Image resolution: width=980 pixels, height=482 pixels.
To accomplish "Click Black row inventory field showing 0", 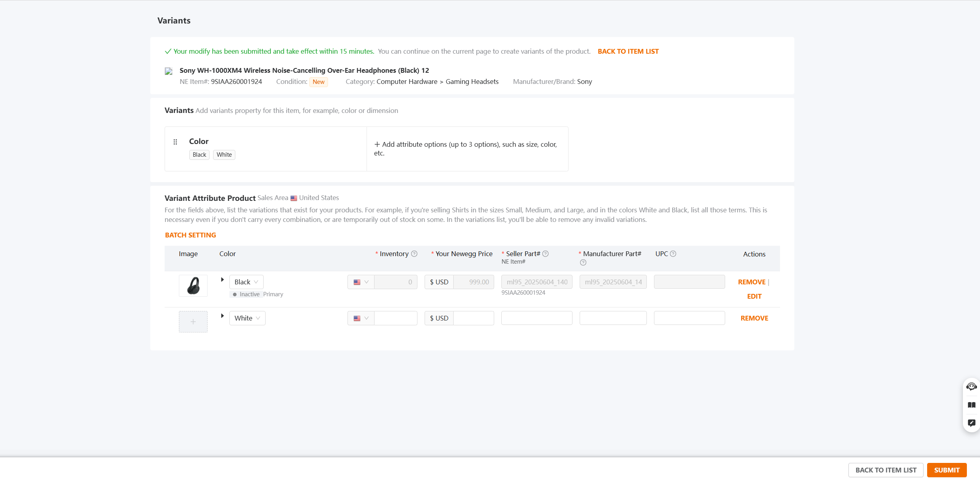I will (x=396, y=282).
